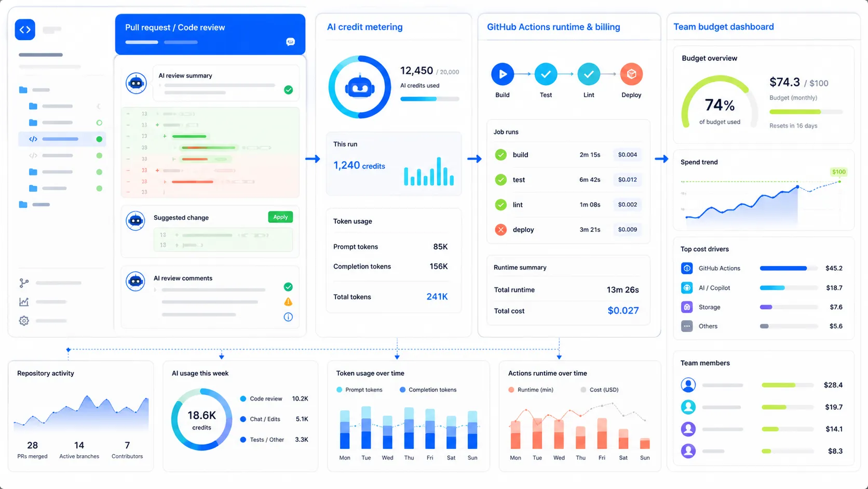868x489 pixels.
Task: Click the warning triangle in AI review comments
Action: point(288,302)
